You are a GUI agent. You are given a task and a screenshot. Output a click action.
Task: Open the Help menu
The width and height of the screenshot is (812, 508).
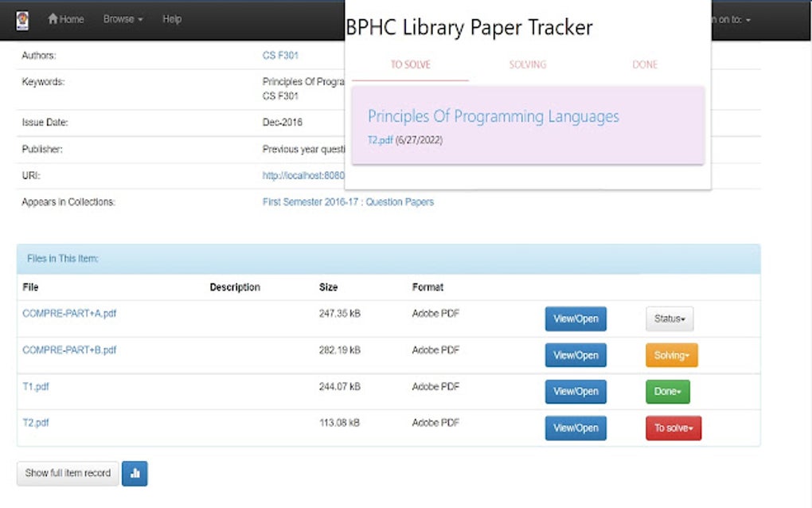click(171, 19)
